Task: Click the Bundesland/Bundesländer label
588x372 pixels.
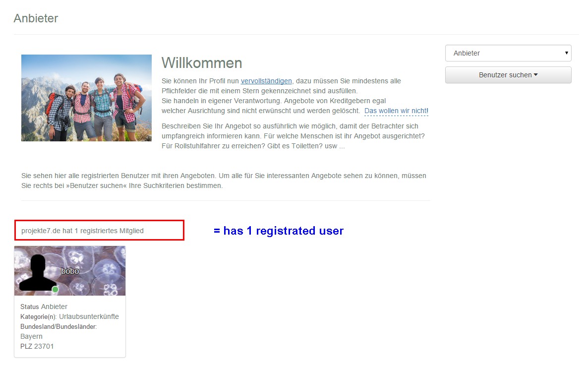Action: tap(59, 327)
